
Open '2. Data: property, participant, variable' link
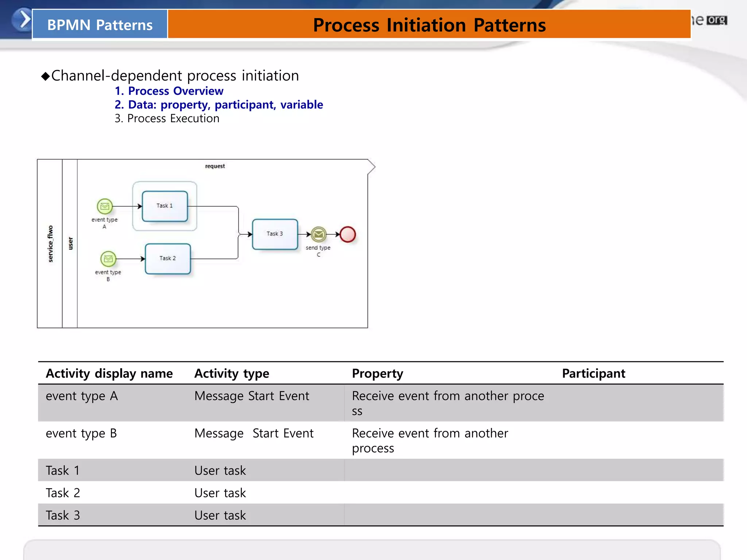[x=219, y=105]
